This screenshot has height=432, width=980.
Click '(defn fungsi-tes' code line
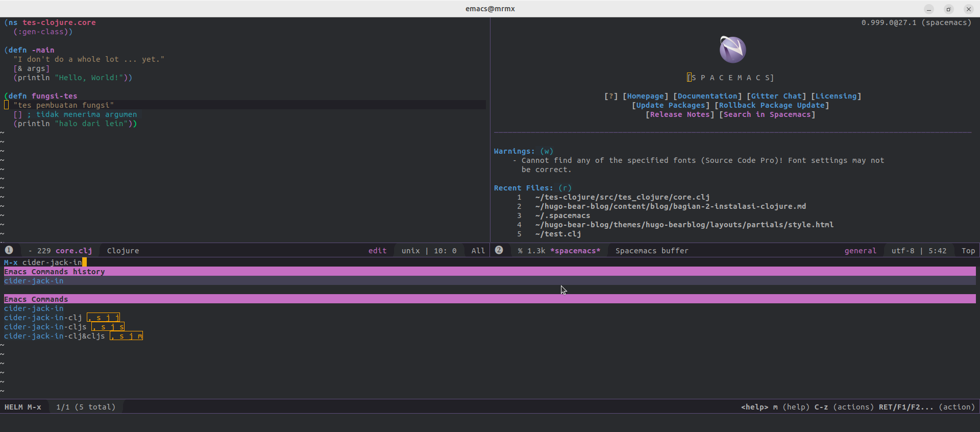coord(41,96)
